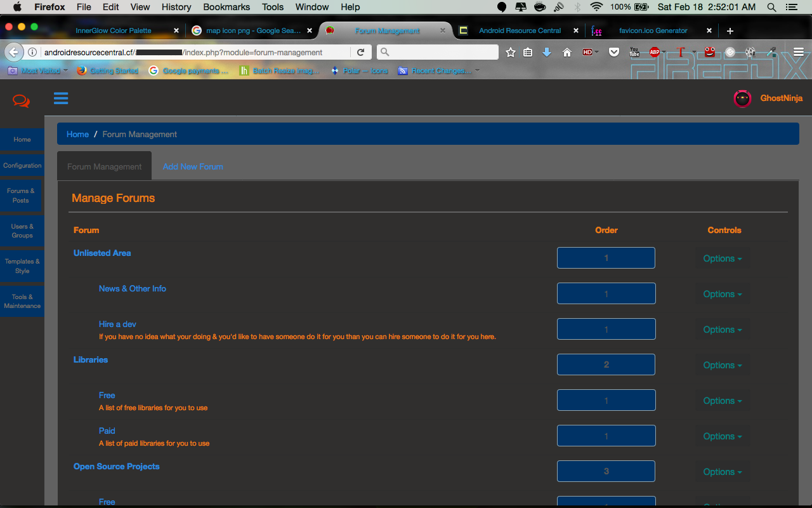Click the order field for Libraries

pos(606,364)
